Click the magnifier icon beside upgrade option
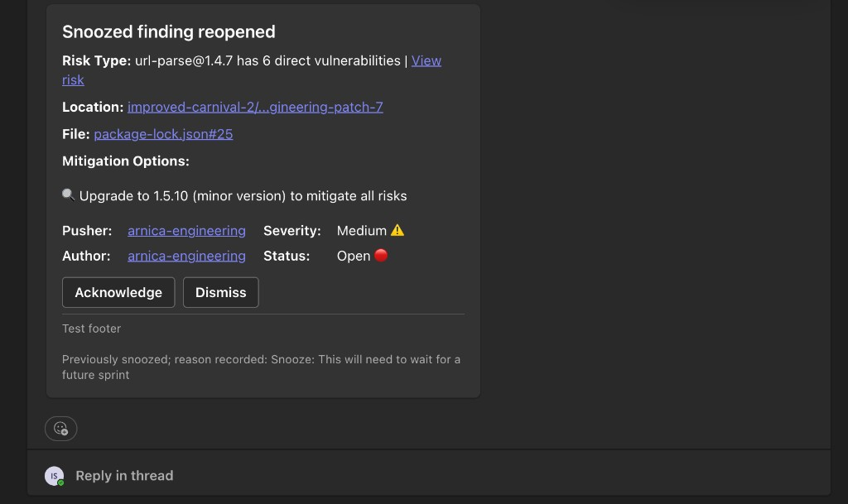Screen dimensions: 848x504 68,194
